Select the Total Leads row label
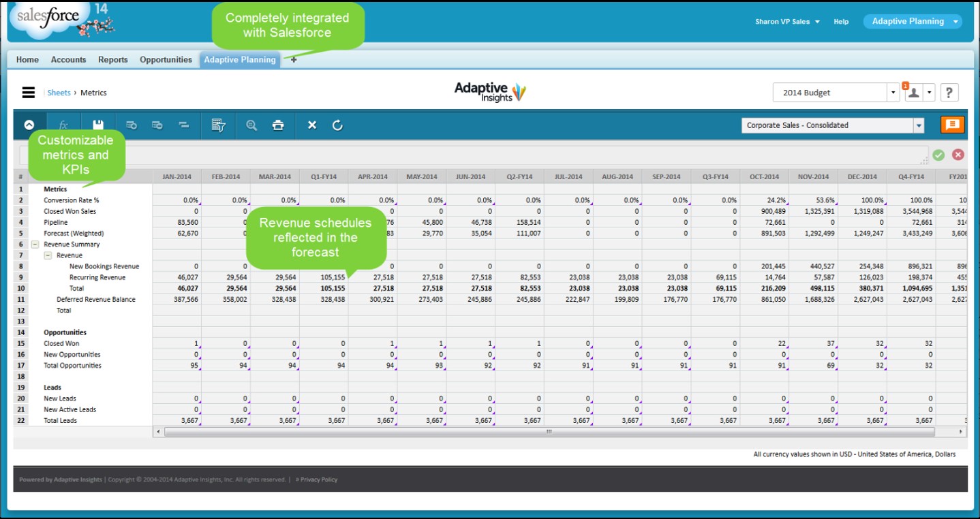 tap(61, 420)
